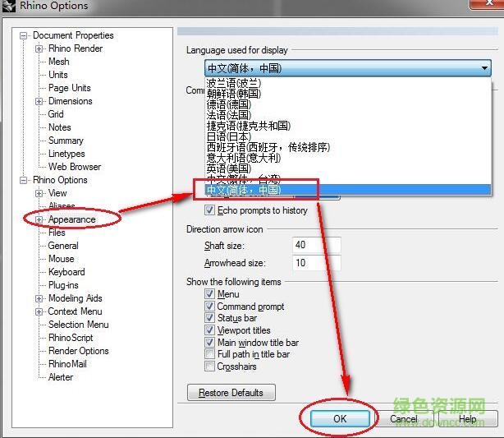Viewport: 504px width, 438px height.
Task: Select Keyboard tree item
Action: pyautogui.click(x=66, y=272)
